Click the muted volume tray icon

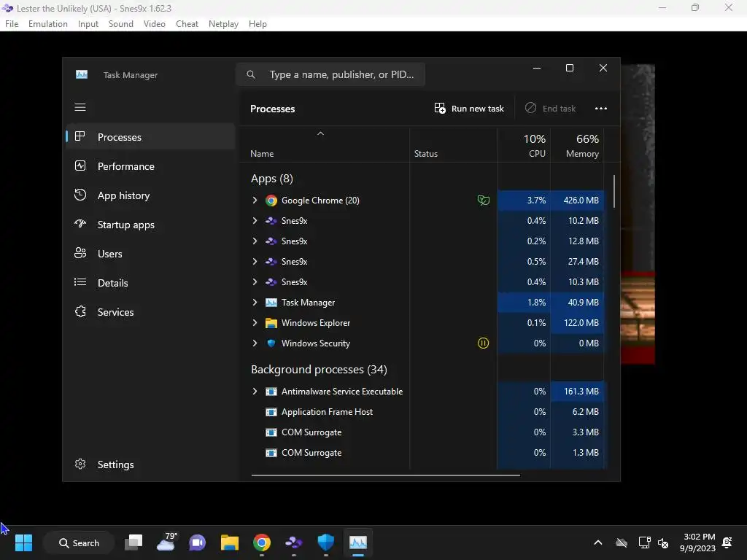pyautogui.click(x=663, y=542)
